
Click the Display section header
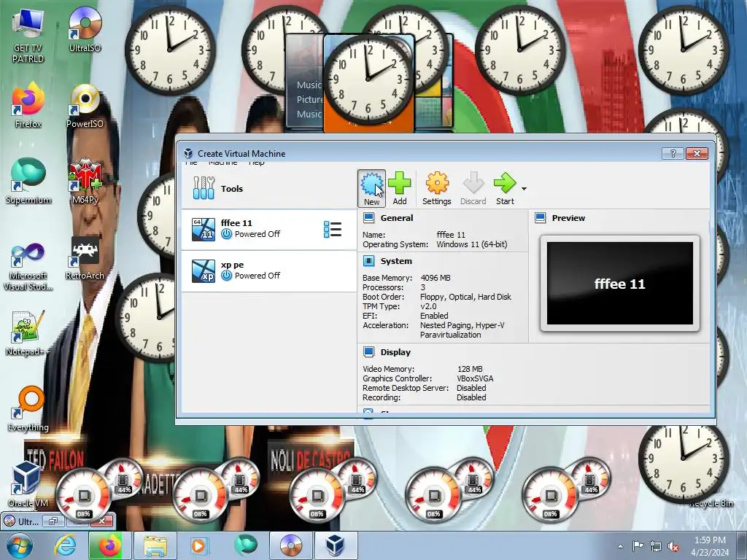(395, 352)
